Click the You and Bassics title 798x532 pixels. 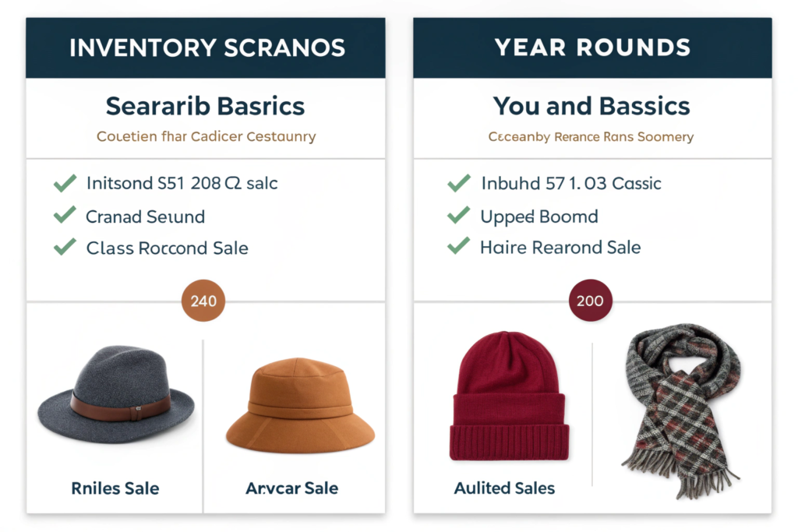point(591,106)
